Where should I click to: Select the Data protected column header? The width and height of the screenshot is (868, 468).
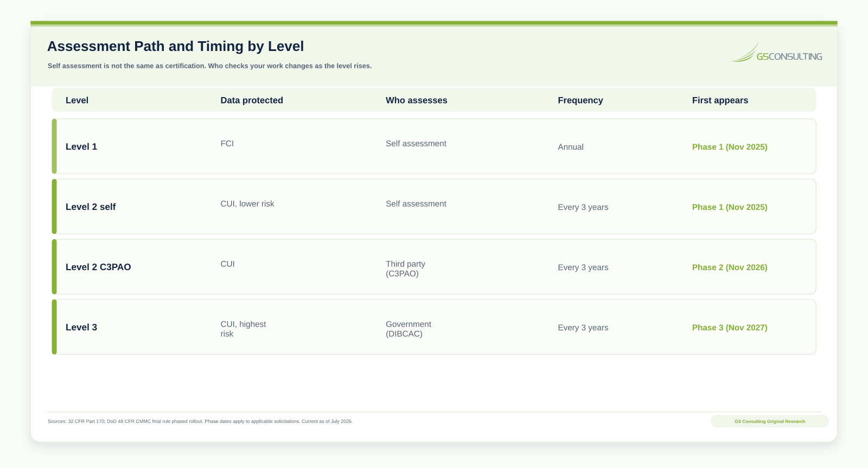pos(252,100)
